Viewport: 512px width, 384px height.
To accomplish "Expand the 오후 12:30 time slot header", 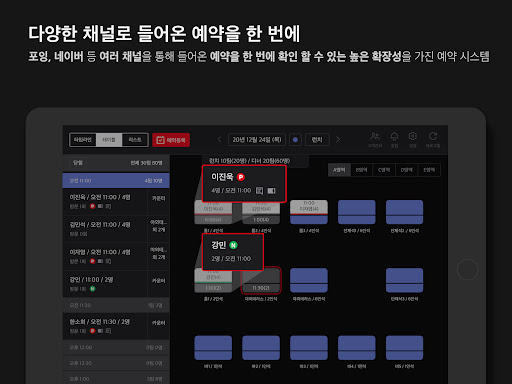I will pos(116,363).
